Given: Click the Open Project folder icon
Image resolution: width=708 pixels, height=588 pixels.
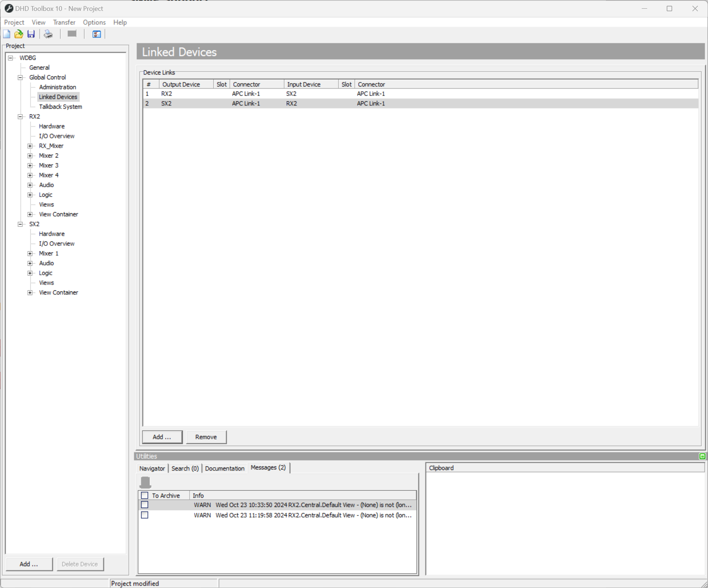Looking at the screenshot, I should pos(18,34).
